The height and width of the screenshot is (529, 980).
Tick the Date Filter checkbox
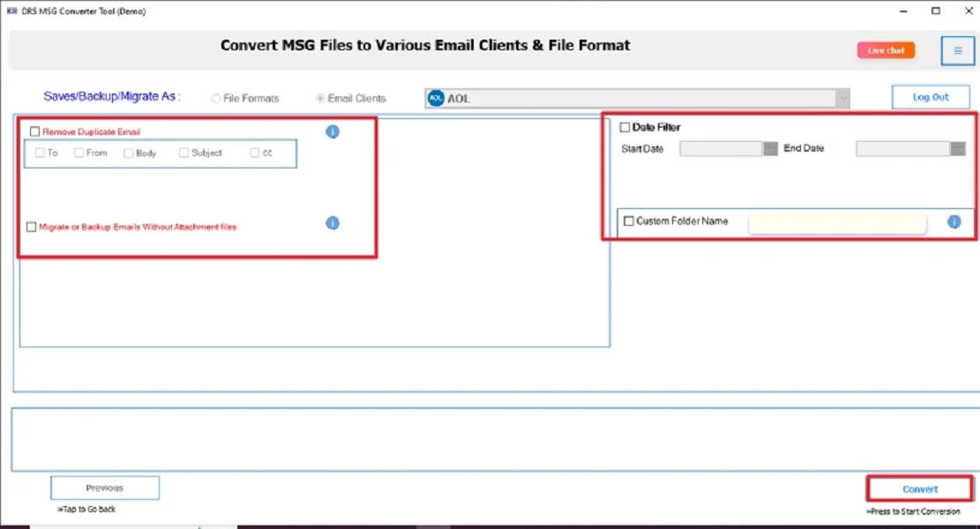(625, 127)
